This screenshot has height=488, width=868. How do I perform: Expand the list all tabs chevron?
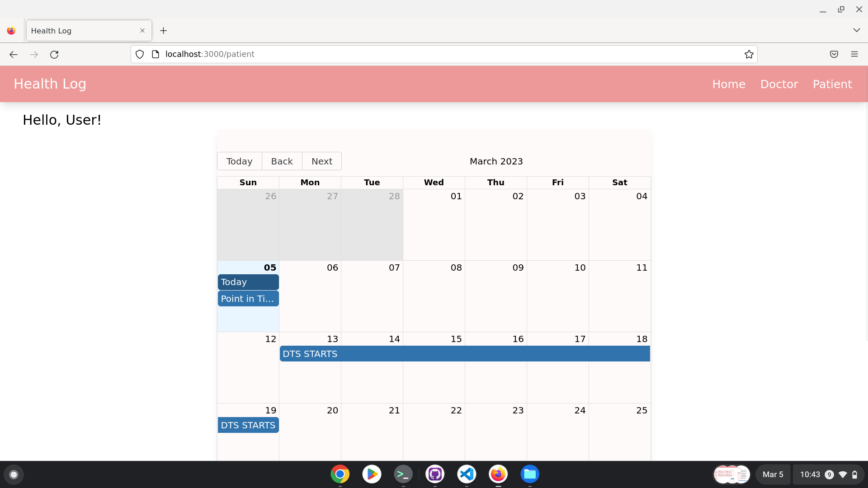(x=856, y=30)
